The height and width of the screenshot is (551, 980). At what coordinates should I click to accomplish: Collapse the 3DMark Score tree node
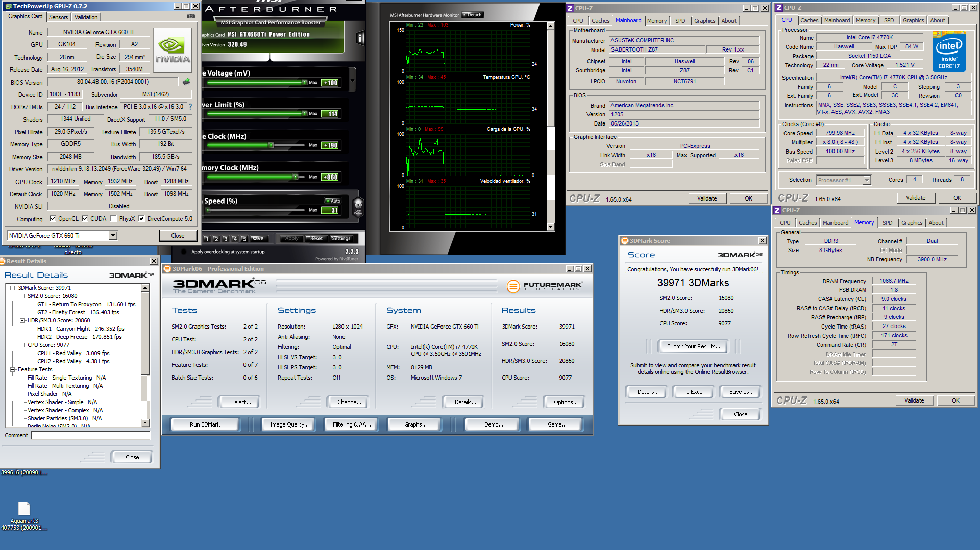click(x=13, y=288)
